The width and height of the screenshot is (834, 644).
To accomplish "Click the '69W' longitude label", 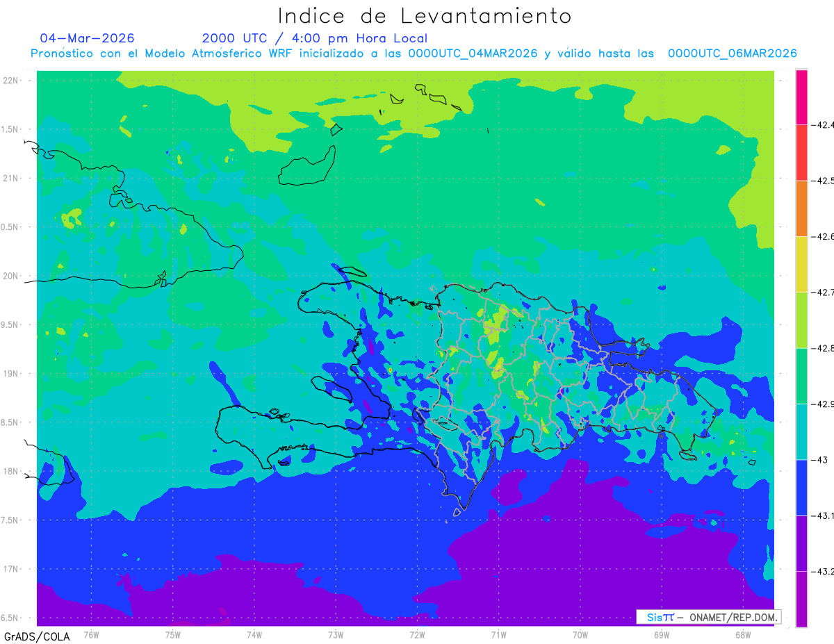I will (x=662, y=634).
